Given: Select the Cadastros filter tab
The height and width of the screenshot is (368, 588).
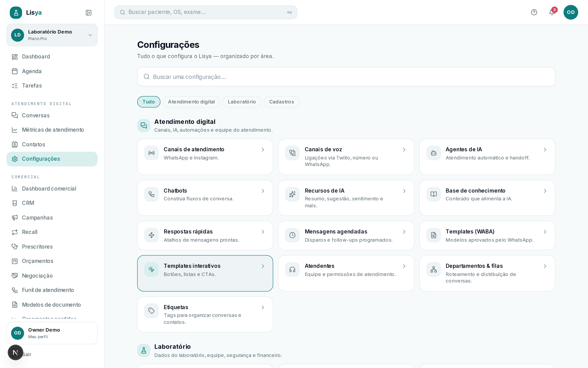Looking at the screenshot, I should click(282, 102).
